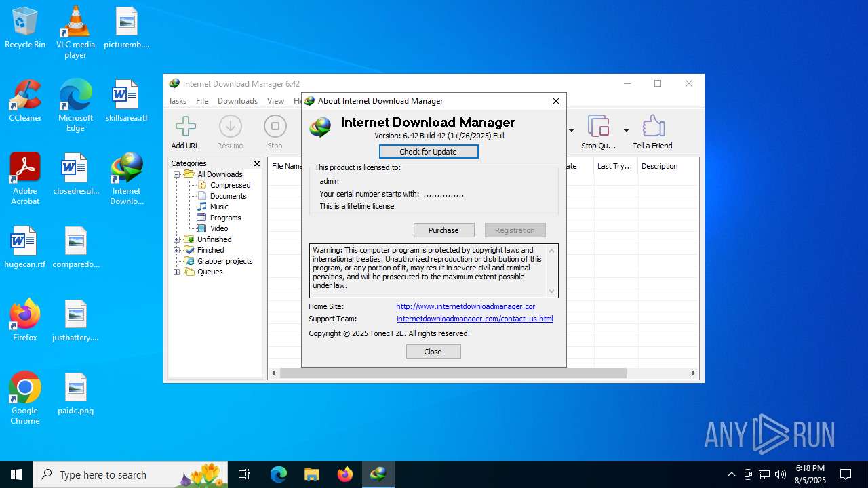
Task: Open the File menu
Action: [202, 101]
